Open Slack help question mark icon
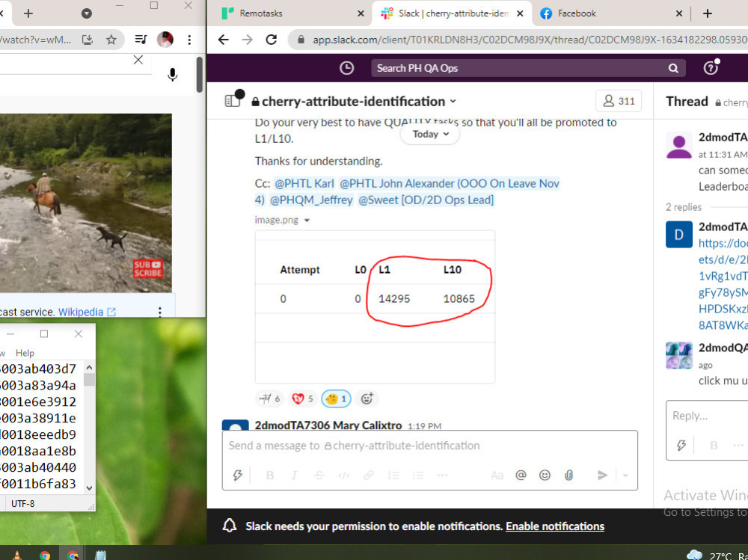The width and height of the screenshot is (748, 560). 711,68
